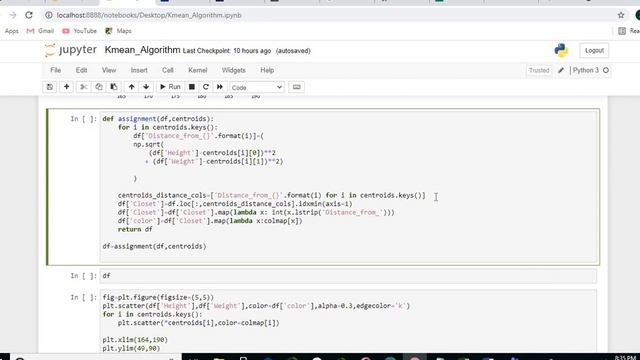Go forward in browser history

13,15
